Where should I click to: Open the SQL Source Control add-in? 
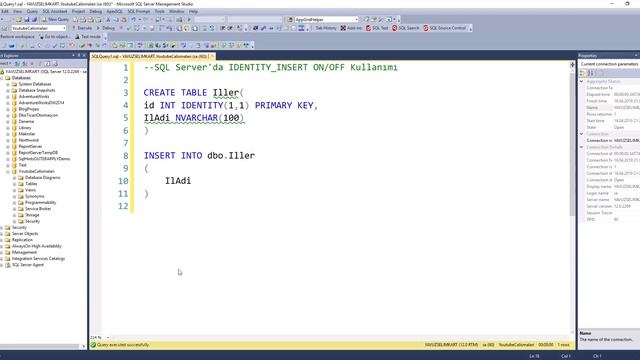pos(444,28)
